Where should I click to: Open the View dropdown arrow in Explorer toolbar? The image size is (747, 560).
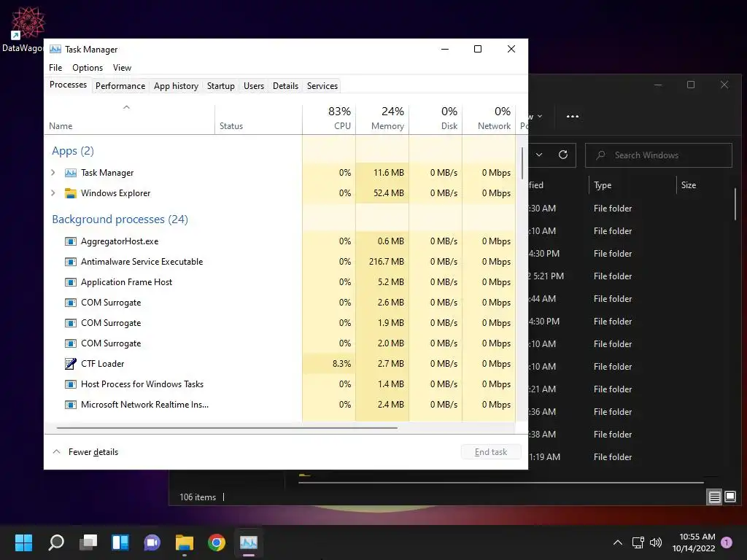tap(540, 116)
